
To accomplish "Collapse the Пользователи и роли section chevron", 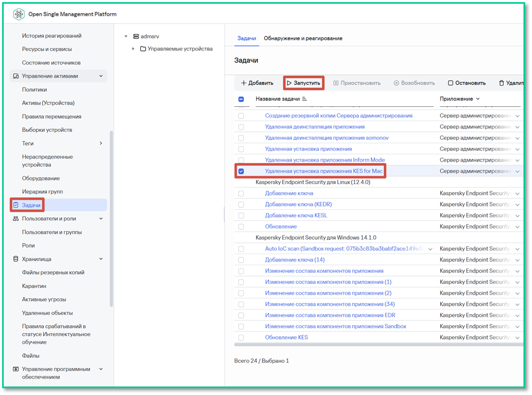I will pos(101,218).
